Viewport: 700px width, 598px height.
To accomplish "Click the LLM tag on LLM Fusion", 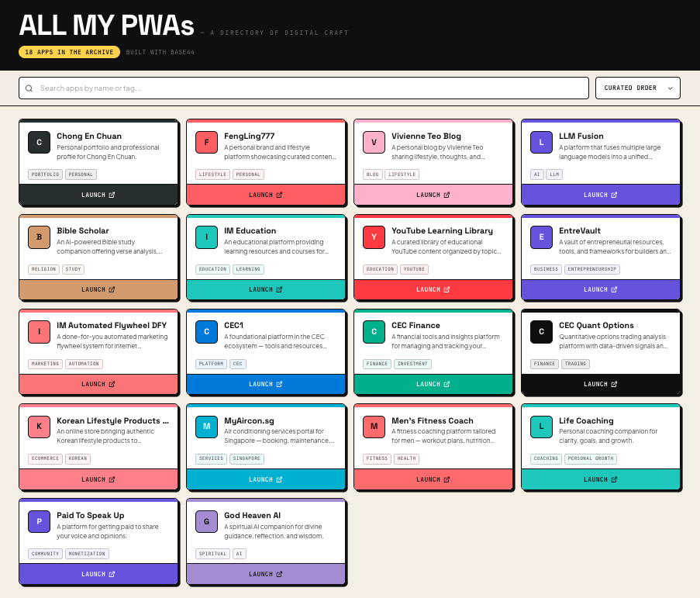I will pyautogui.click(x=554, y=175).
